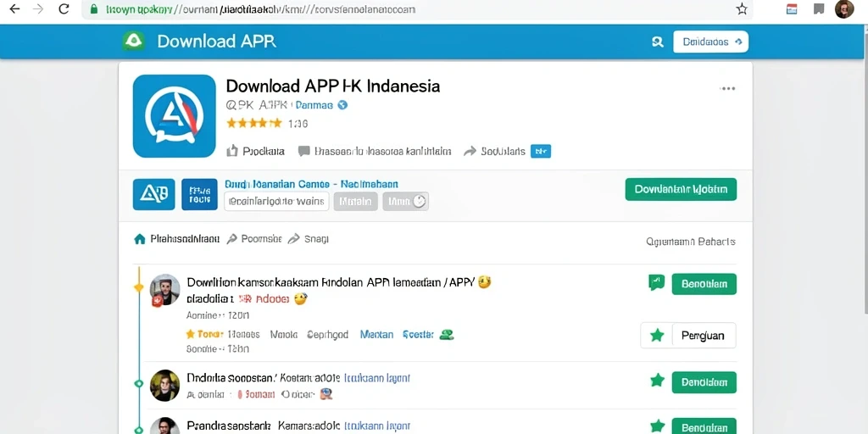
Task: Click the green icon after Scestar
Action: pyautogui.click(x=446, y=334)
